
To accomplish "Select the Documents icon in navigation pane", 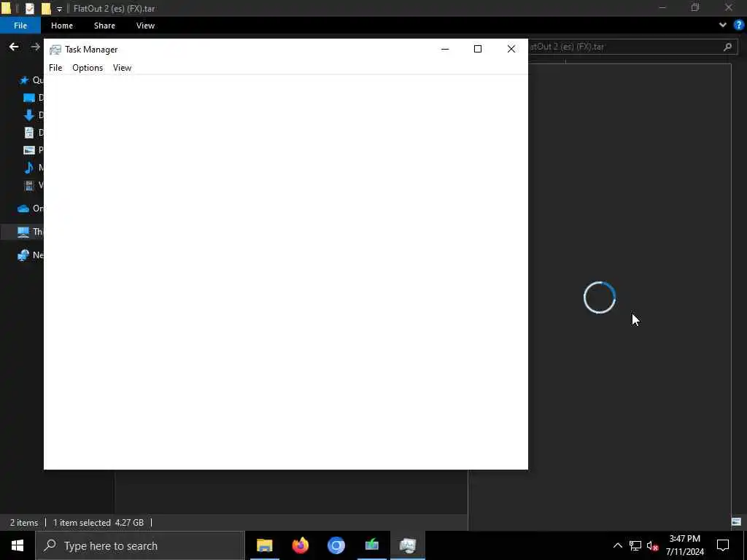I will tap(29, 133).
